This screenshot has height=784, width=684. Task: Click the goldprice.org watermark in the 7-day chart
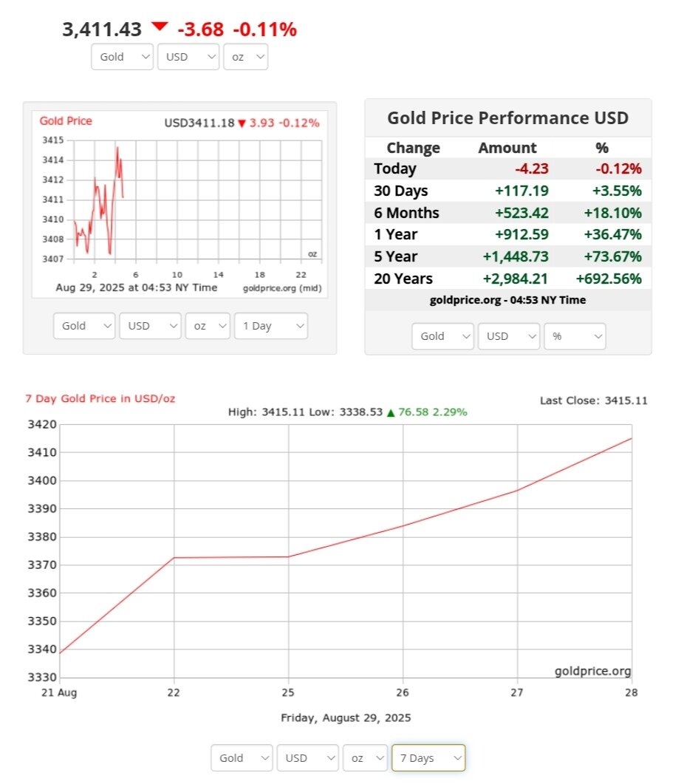(x=592, y=671)
